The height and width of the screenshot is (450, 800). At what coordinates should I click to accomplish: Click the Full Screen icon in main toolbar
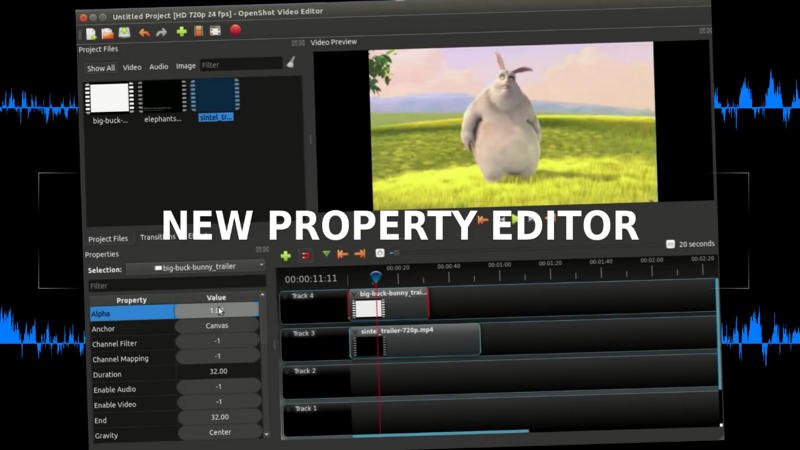[x=215, y=31]
